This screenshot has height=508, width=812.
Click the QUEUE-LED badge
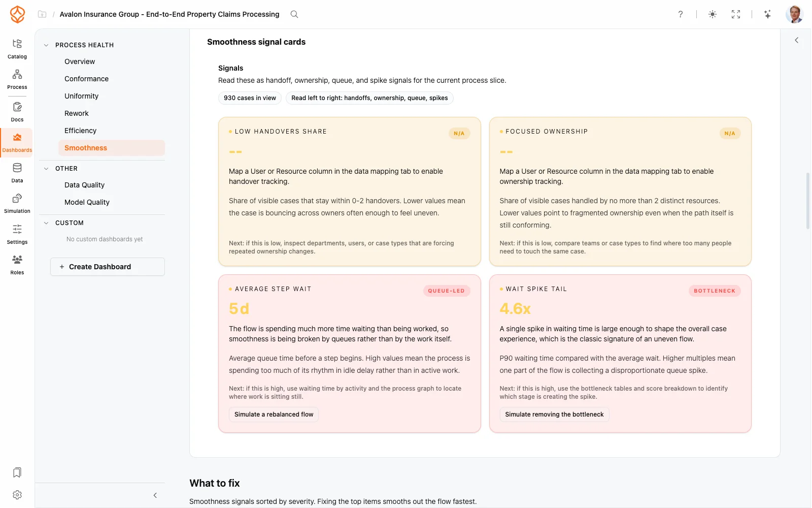(x=446, y=291)
